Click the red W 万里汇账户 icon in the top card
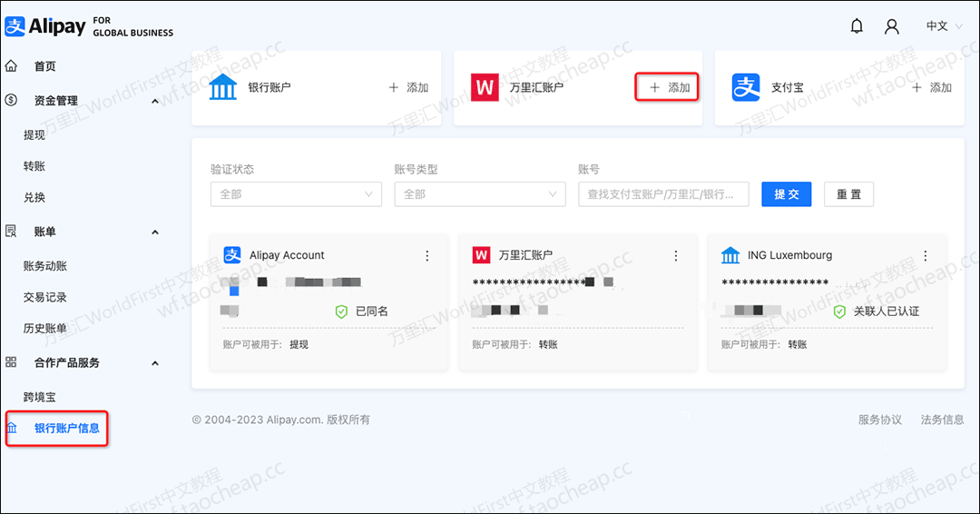This screenshot has width=980, height=514. [485, 87]
